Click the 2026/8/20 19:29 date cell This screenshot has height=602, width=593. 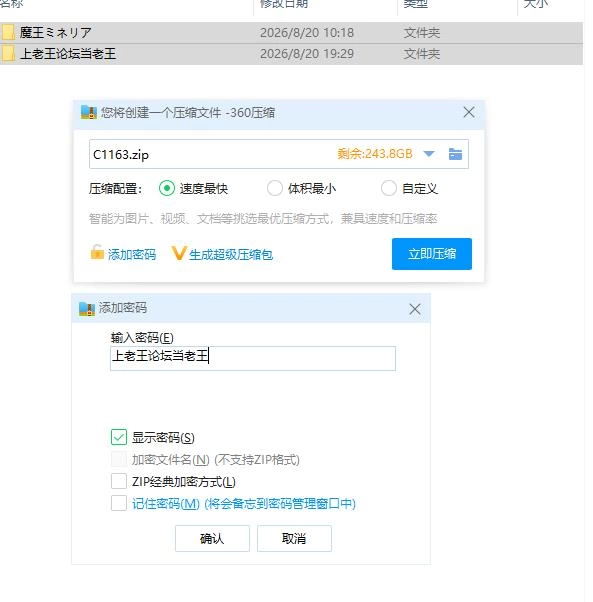[307, 54]
